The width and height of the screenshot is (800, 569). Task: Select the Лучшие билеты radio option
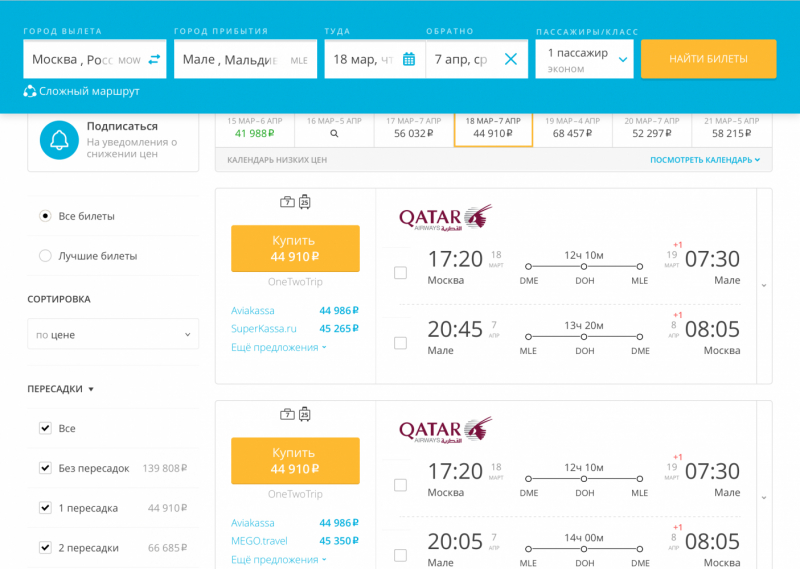coord(45,256)
